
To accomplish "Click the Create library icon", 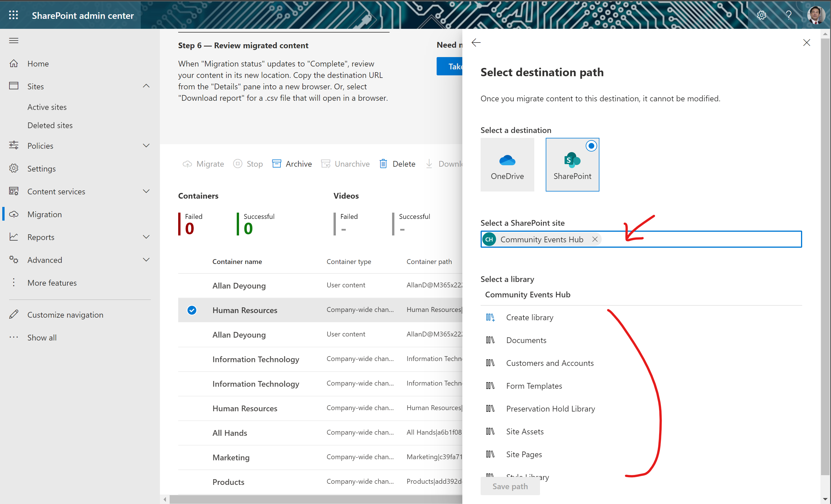I will click(490, 317).
